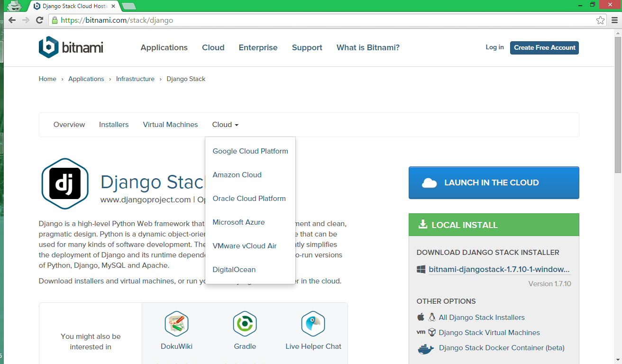Go to Applications breadcrumb
Image resolution: width=622 pixels, height=364 pixels.
[86, 79]
